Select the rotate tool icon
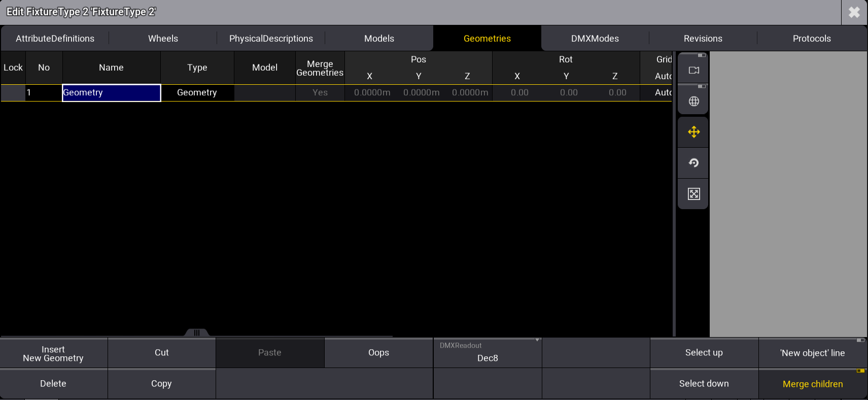The width and height of the screenshot is (868, 400). click(693, 163)
